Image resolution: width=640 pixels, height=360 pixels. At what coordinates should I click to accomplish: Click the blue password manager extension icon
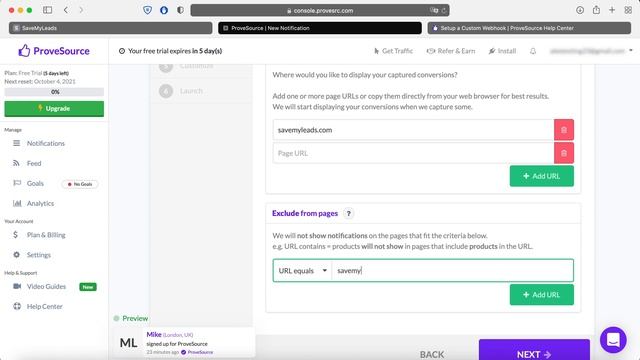click(x=164, y=10)
